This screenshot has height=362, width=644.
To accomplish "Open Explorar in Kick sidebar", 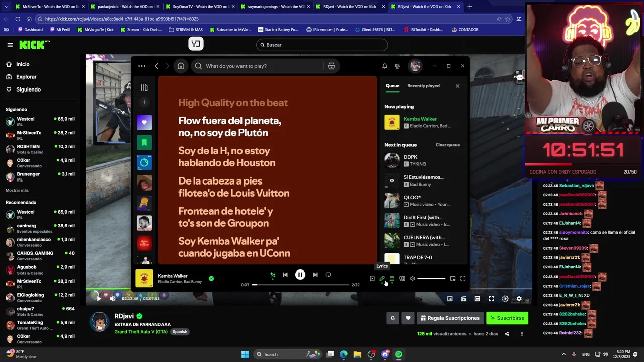I will tap(26, 77).
